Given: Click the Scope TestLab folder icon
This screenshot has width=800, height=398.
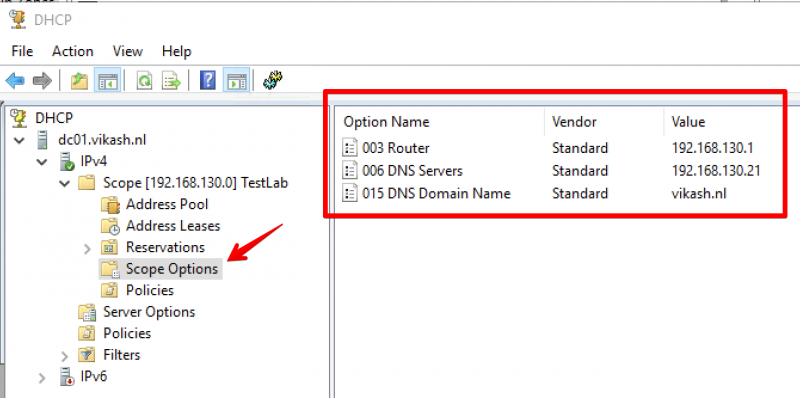Looking at the screenshot, I should pyautogui.click(x=87, y=183).
